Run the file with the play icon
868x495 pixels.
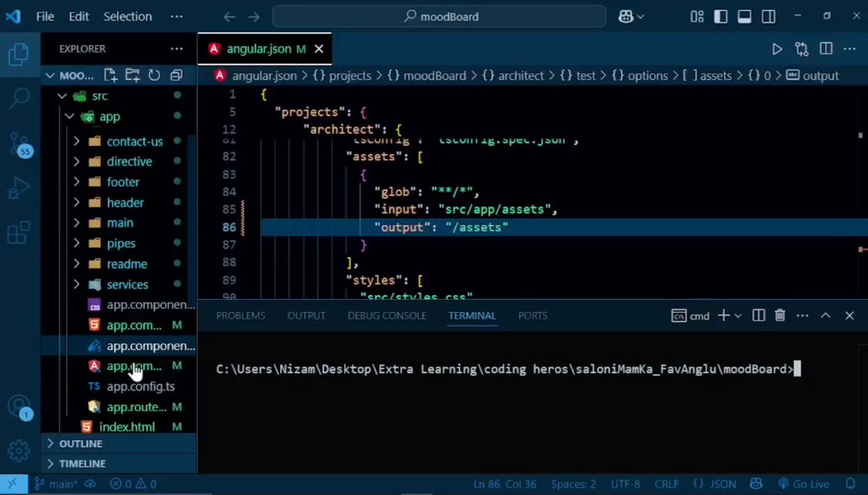point(777,49)
